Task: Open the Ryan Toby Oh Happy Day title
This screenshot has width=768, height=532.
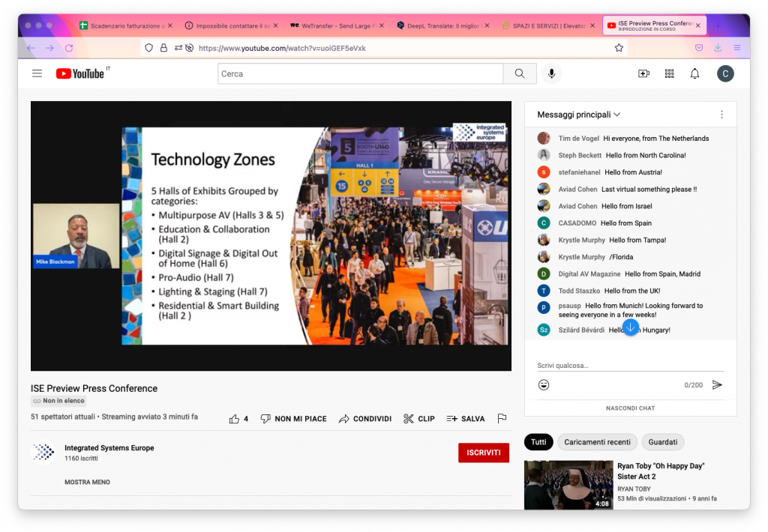Action: coord(661,471)
